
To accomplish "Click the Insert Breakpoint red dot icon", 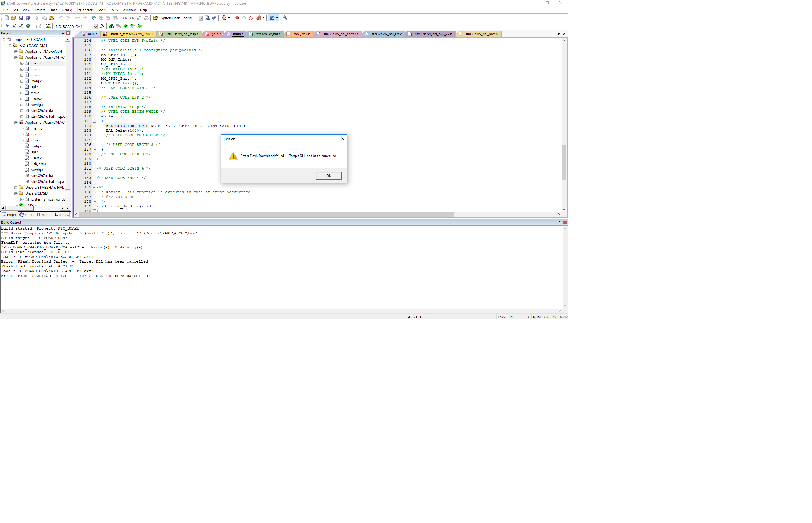I will (237, 18).
